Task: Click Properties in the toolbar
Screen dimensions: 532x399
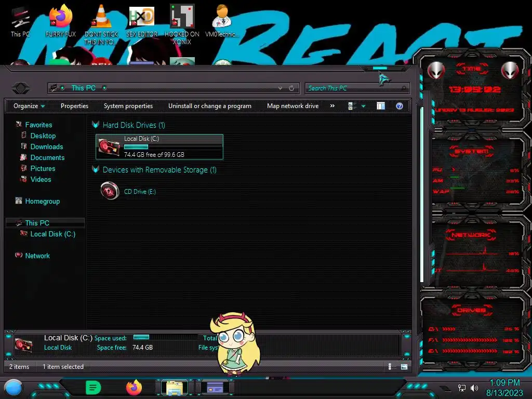Action: coord(74,106)
